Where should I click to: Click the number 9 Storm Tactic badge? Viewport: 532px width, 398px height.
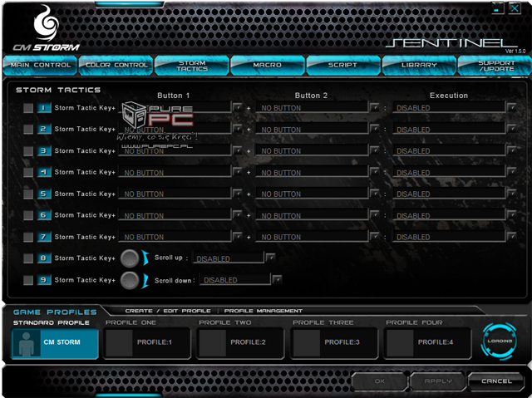coord(44,280)
